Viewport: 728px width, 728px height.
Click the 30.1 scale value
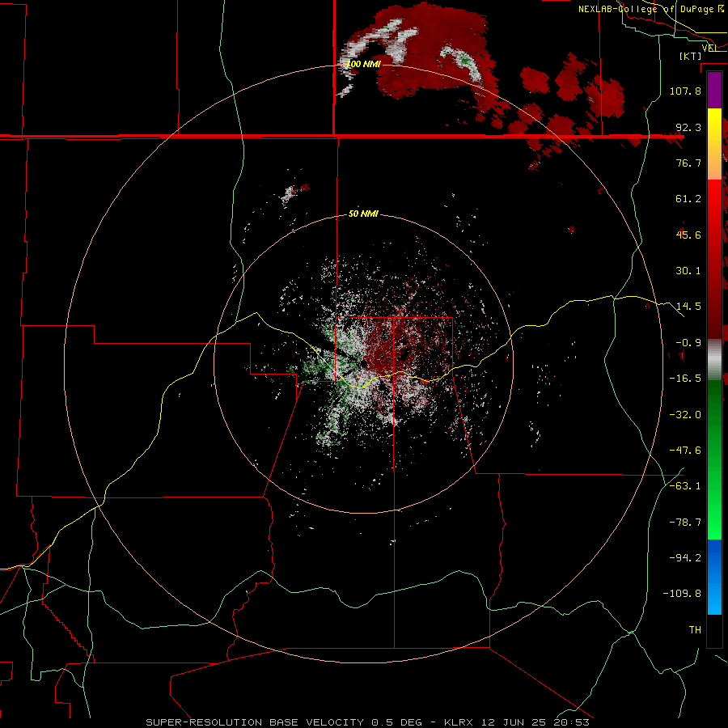688,271
